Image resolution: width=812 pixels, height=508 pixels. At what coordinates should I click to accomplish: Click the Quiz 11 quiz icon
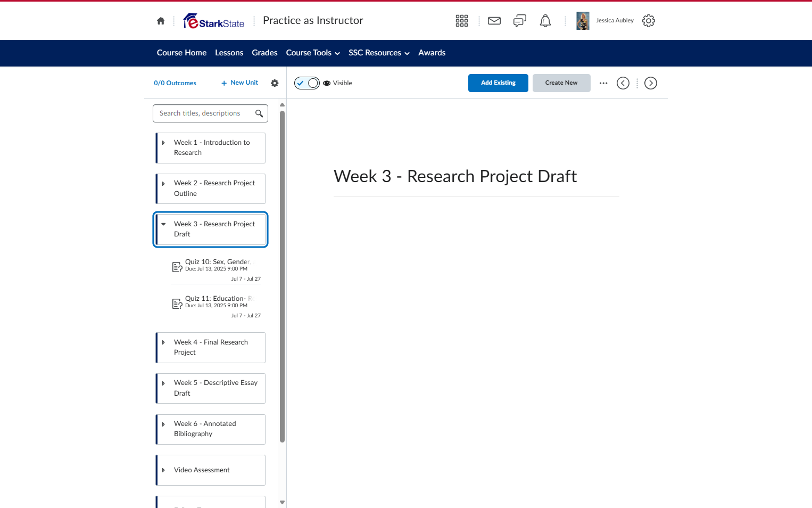pos(177,304)
